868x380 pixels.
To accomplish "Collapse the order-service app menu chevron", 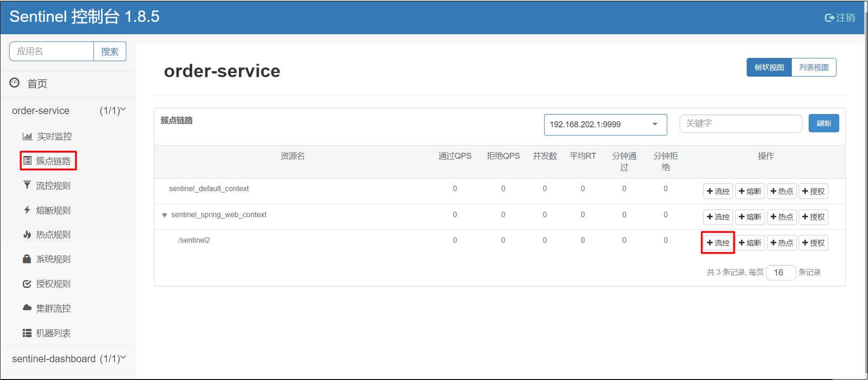I will (x=123, y=109).
